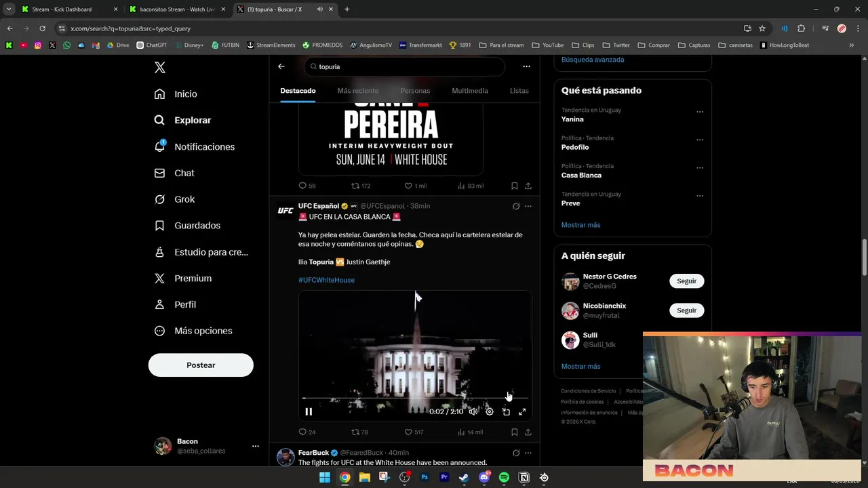Open video settings gear
The image size is (868, 488).
pyautogui.click(x=490, y=411)
